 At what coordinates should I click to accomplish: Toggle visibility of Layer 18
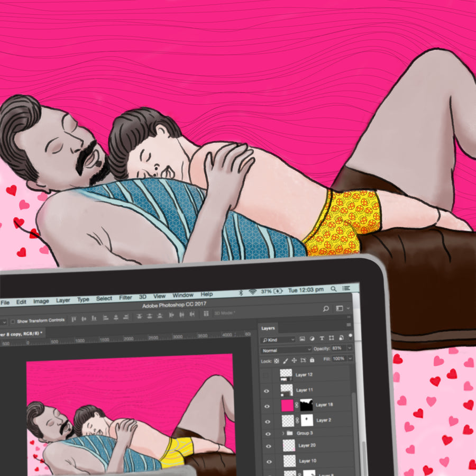(267, 406)
